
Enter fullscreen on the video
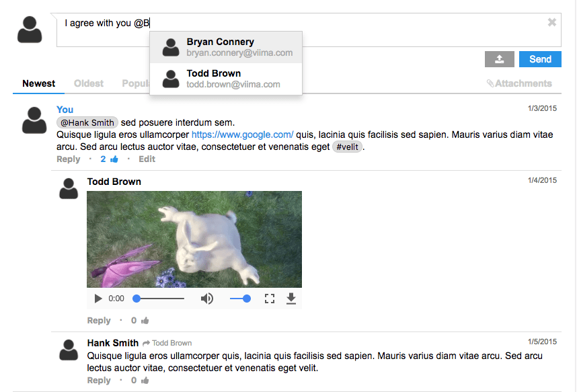(270, 298)
